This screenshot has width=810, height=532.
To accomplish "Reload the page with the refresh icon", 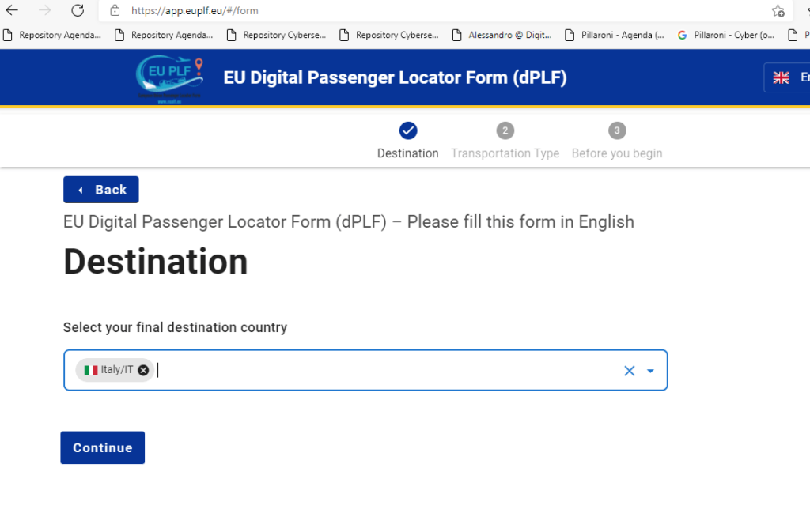I will [77, 11].
